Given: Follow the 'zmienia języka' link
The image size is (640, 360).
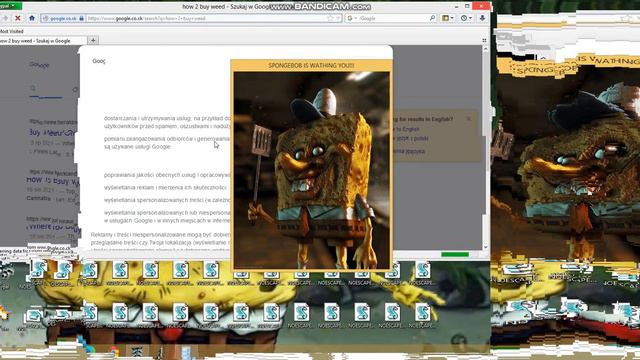Looking at the screenshot, I should tap(409, 151).
